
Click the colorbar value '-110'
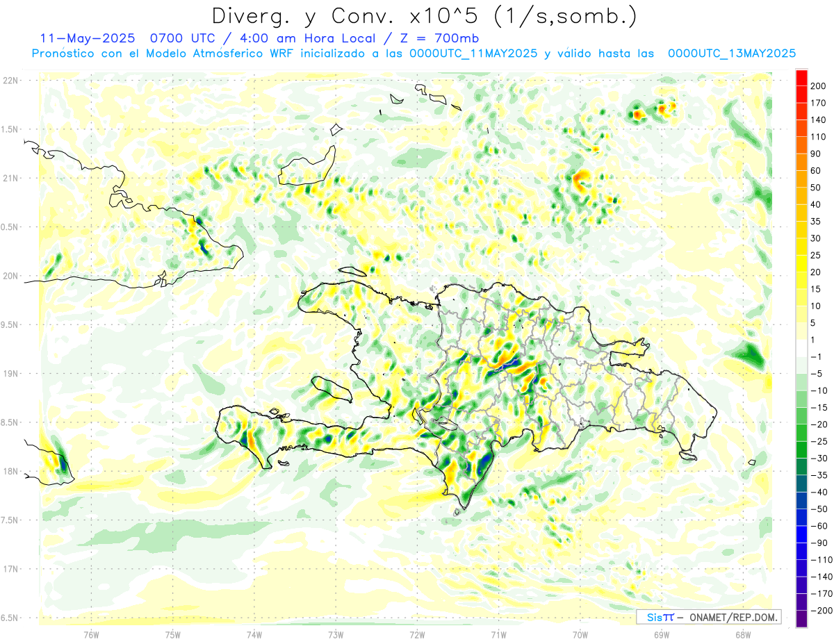821,560
